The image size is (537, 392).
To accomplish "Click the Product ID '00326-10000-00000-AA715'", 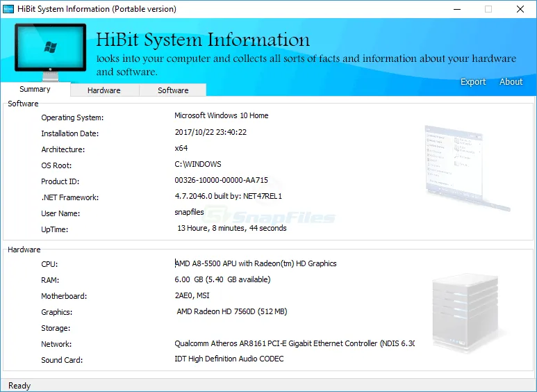I will [x=221, y=180].
